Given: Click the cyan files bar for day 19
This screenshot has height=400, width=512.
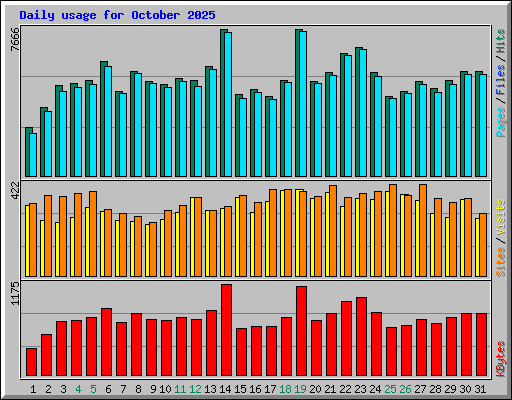Looking at the screenshot, I should (303, 104).
